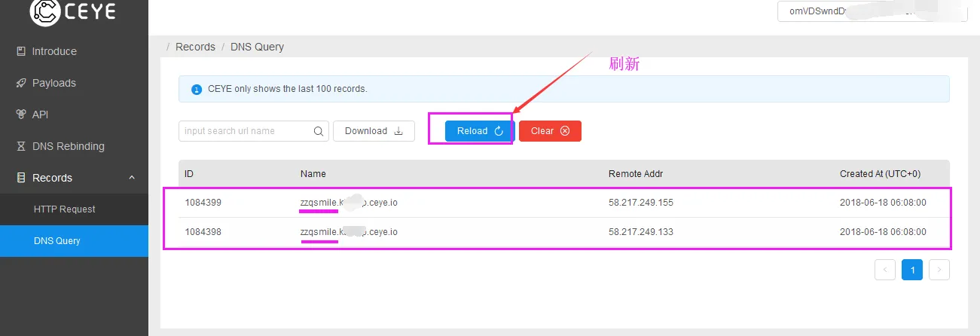The image size is (980, 336).
Task: Reload the DNS query records
Action: click(479, 131)
